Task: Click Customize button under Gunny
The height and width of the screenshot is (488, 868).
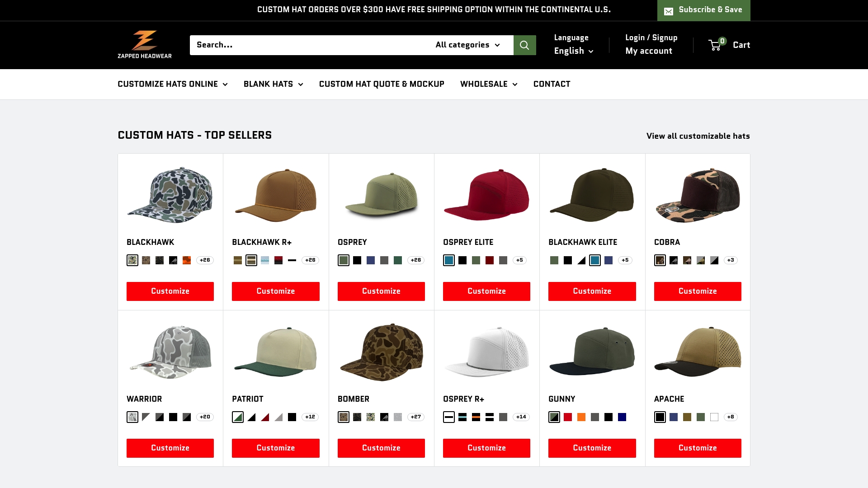Action: click(x=592, y=448)
